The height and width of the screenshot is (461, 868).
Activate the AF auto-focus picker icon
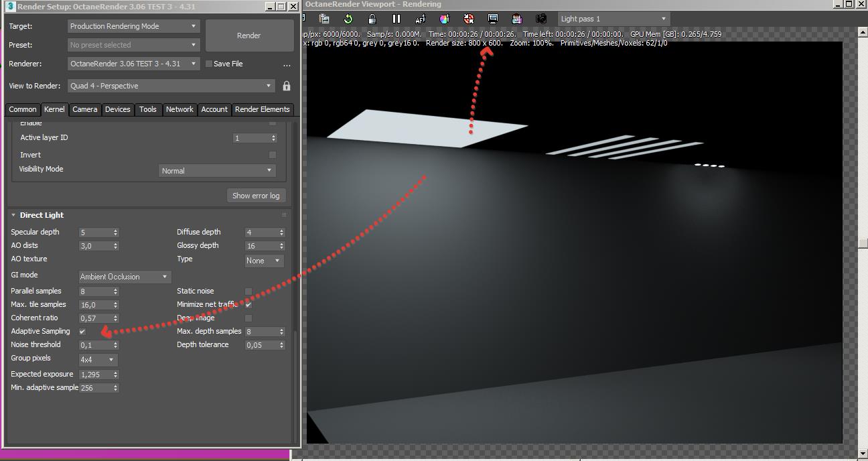coord(420,19)
